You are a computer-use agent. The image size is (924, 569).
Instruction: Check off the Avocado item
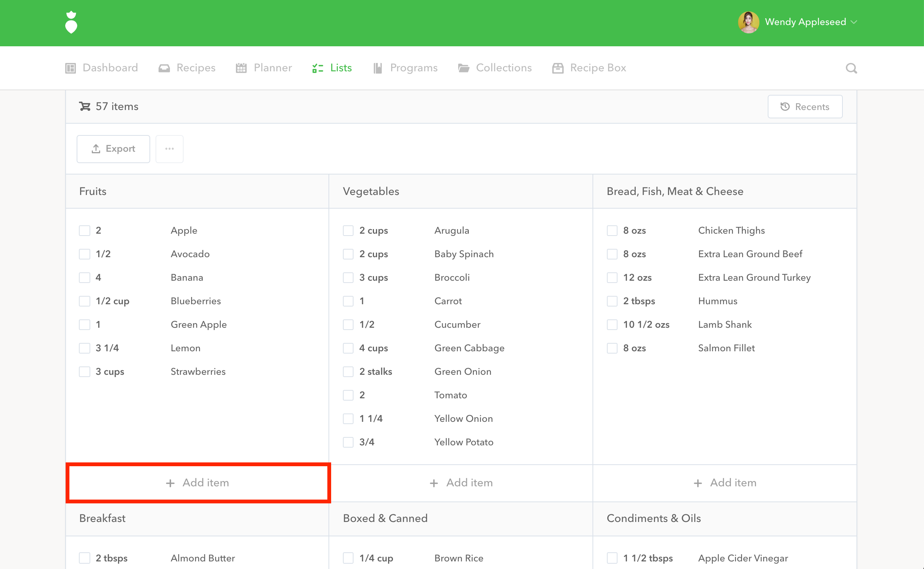(x=85, y=254)
